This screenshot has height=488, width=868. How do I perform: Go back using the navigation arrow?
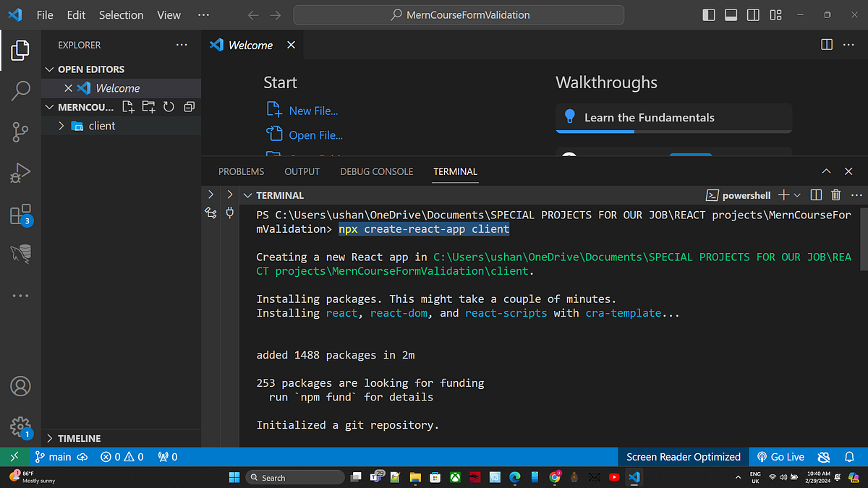(x=252, y=14)
